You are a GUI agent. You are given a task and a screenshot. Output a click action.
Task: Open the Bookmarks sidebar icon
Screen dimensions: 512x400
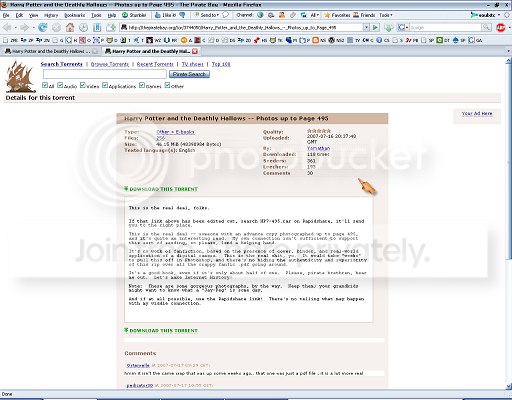tap(97, 27)
